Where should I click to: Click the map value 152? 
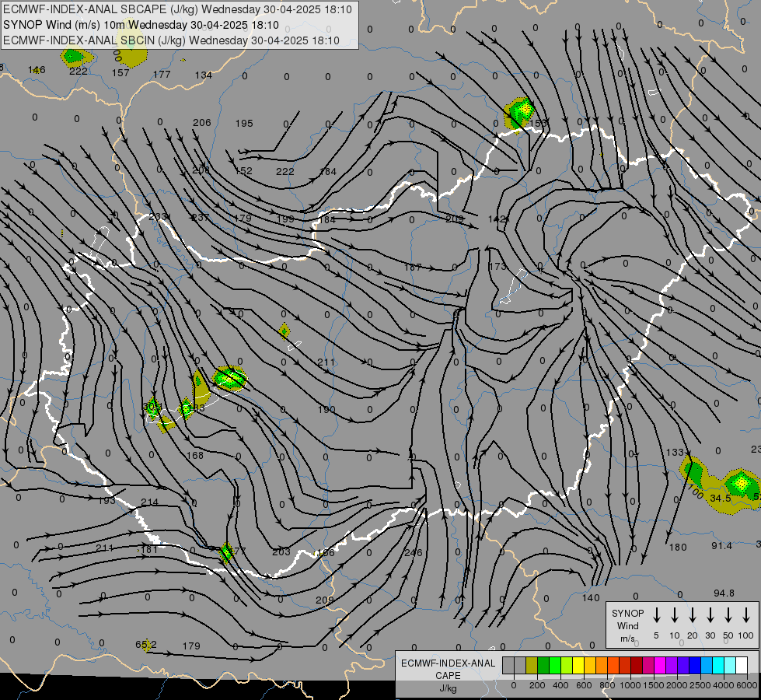coord(243,171)
